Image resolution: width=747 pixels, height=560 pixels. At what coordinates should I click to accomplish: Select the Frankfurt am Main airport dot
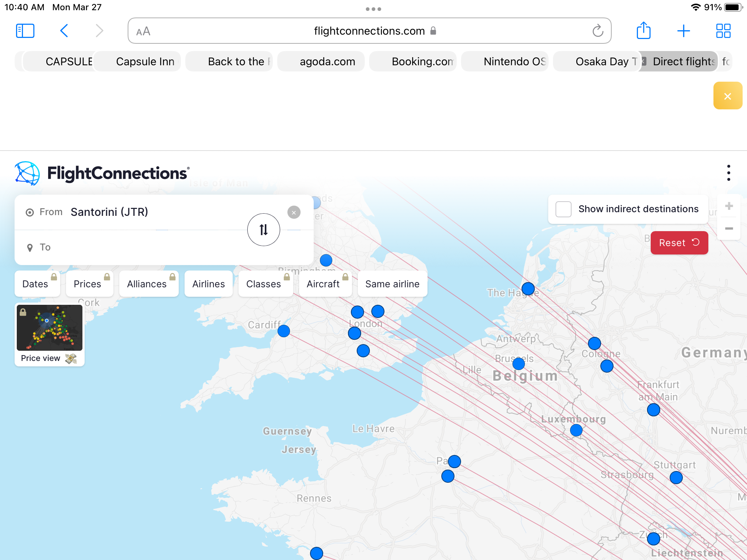pos(654,410)
